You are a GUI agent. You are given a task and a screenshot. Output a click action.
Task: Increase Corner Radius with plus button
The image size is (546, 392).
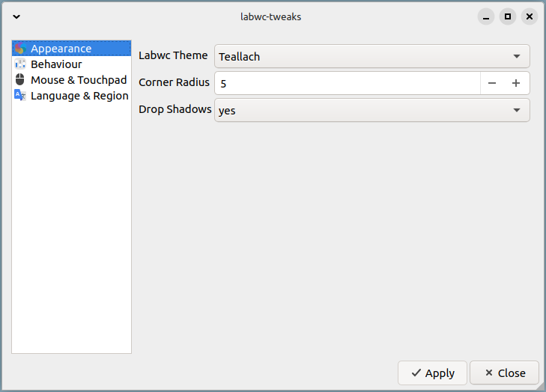(x=516, y=83)
